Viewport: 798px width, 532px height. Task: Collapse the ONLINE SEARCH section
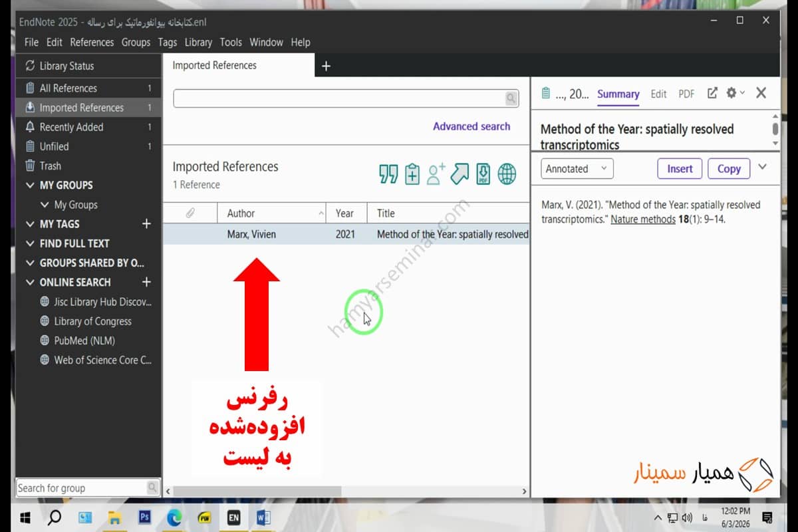(x=30, y=282)
